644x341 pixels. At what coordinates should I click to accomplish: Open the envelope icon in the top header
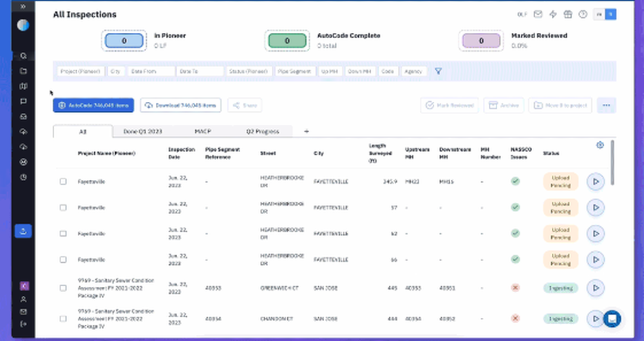click(x=538, y=14)
